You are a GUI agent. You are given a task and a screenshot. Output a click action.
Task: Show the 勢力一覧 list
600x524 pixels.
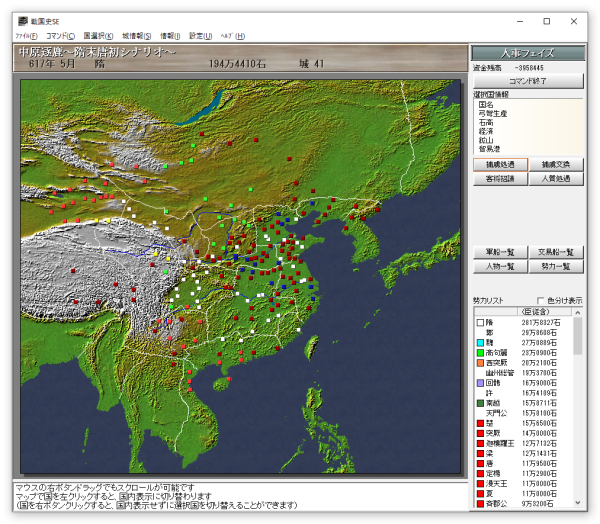pyautogui.click(x=555, y=267)
